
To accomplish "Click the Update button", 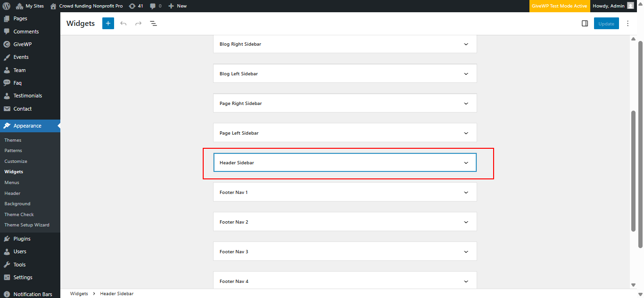I will 606,24.
